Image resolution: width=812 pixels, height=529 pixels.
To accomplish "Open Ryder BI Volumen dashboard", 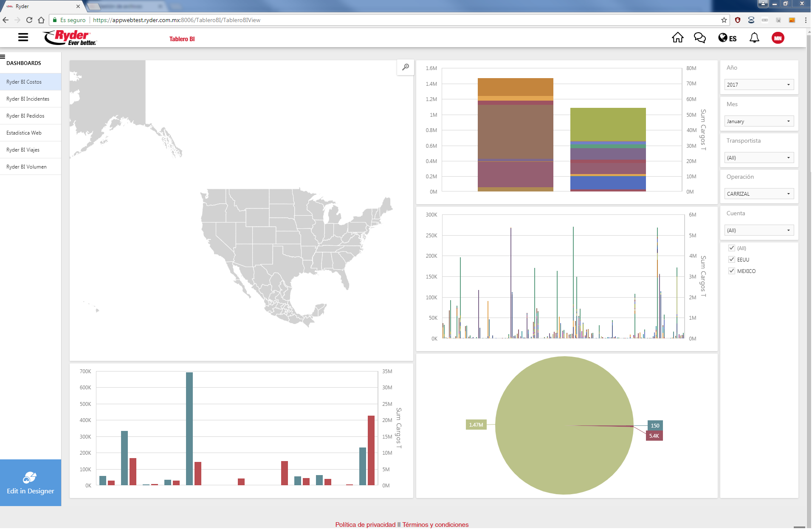I will pyautogui.click(x=27, y=167).
